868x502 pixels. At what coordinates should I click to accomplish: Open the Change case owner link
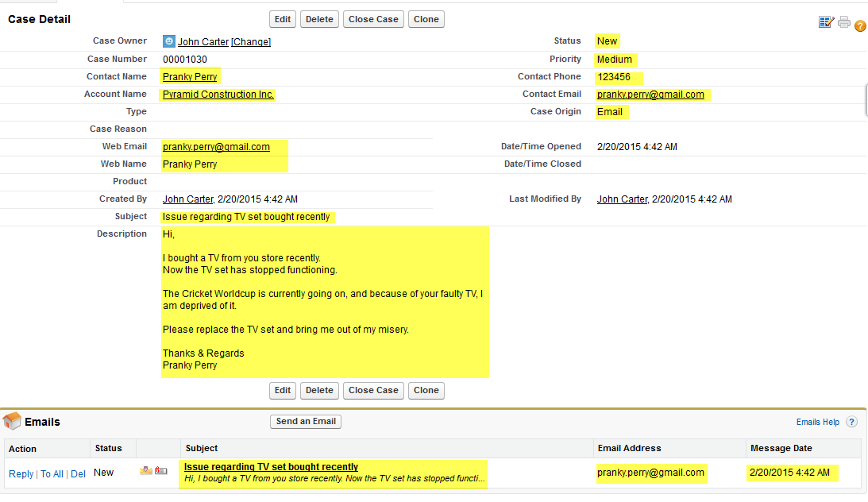[251, 42]
